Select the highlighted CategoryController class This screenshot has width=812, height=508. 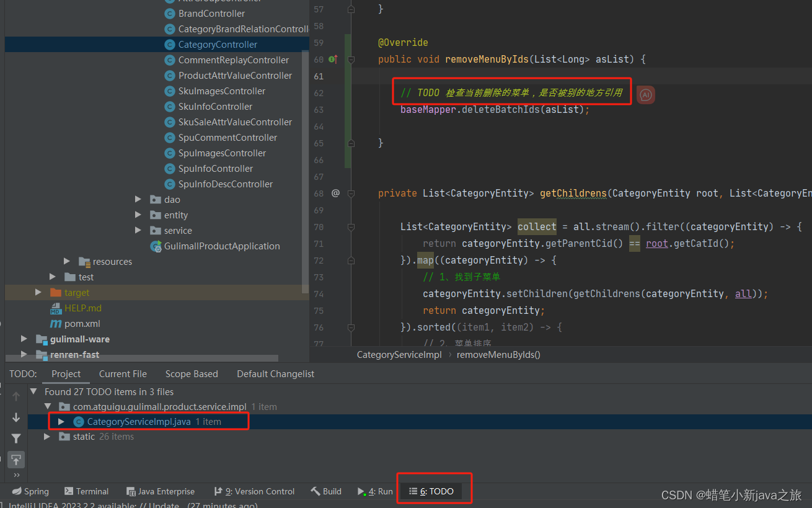point(218,44)
